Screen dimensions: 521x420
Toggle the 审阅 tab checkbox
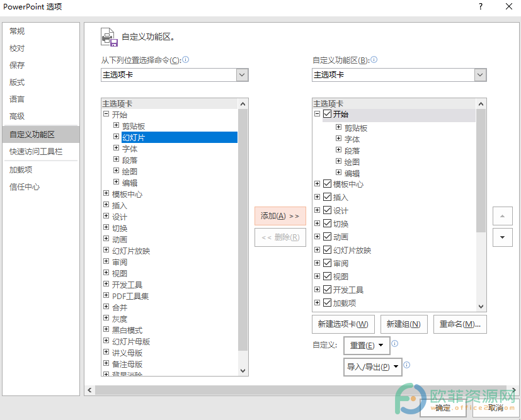pos(328,263)
